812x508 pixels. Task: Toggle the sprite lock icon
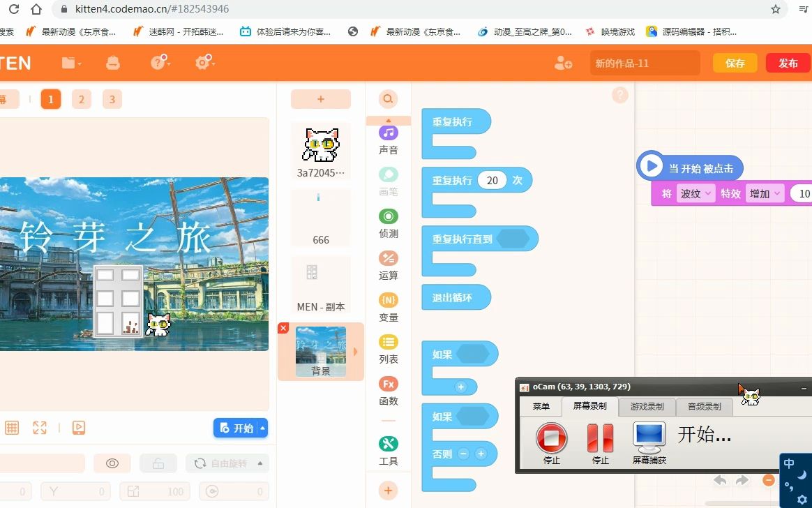[x=157, y=463]
